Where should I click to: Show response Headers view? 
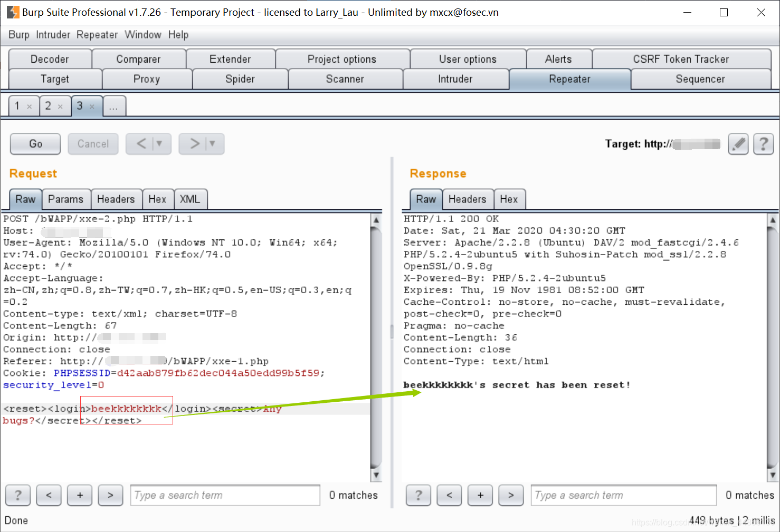click(x=468, y=199)
